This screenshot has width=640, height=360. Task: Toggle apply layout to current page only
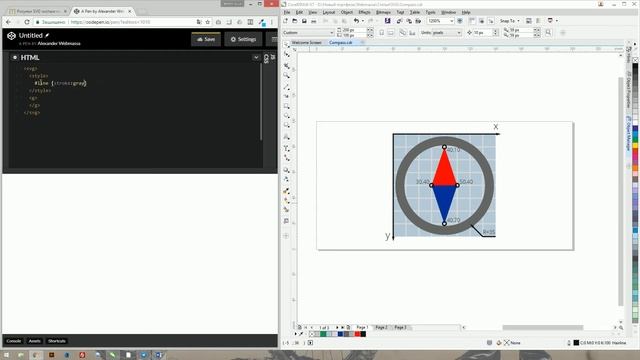412,33
